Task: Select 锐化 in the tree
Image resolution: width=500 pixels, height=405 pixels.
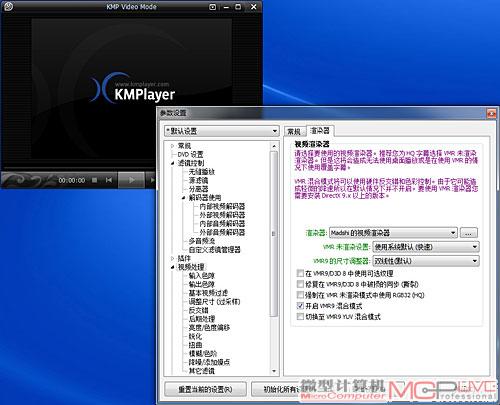Action: click(195, 336)
